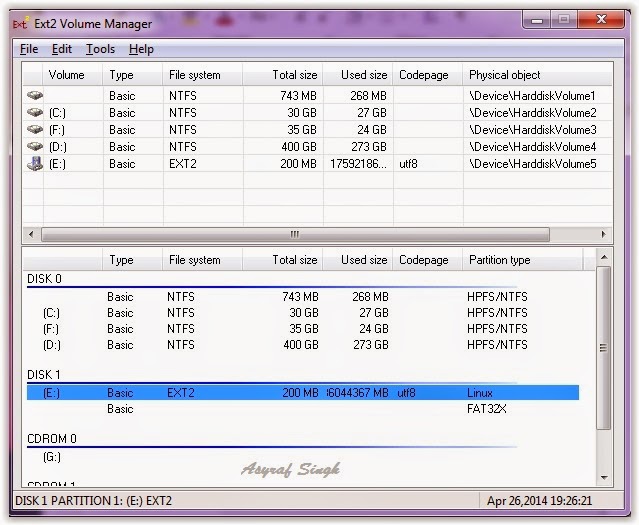The height and width of the screenshot is (525, 639).
Task: Maximize the Ext2 Volume Manager window
Action: 564,20
